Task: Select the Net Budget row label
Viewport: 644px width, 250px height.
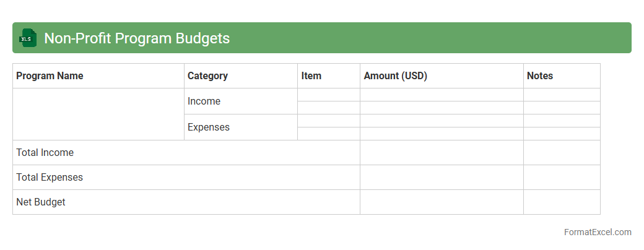Action: (41, 202)
